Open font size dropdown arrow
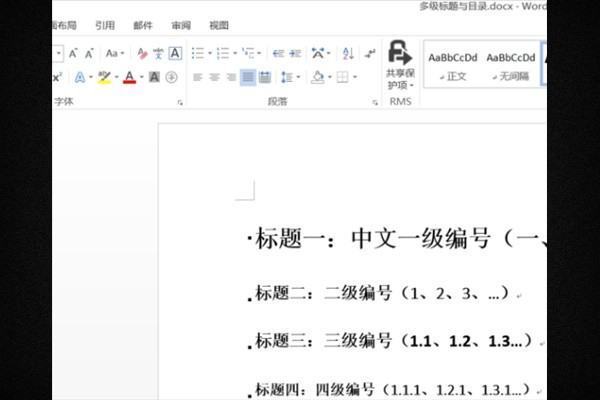Screen dimensions: 600x400 point(59,54)
